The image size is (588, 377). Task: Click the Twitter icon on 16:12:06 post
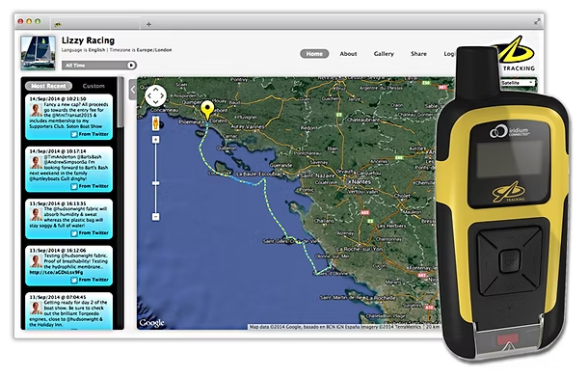(x=74, y=280)
